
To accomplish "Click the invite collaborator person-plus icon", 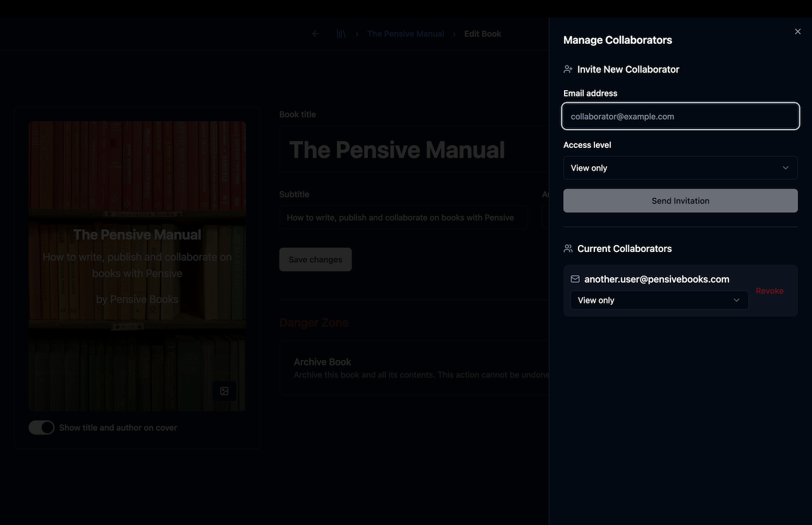I will pyautogui.click(x=568, y=69).
